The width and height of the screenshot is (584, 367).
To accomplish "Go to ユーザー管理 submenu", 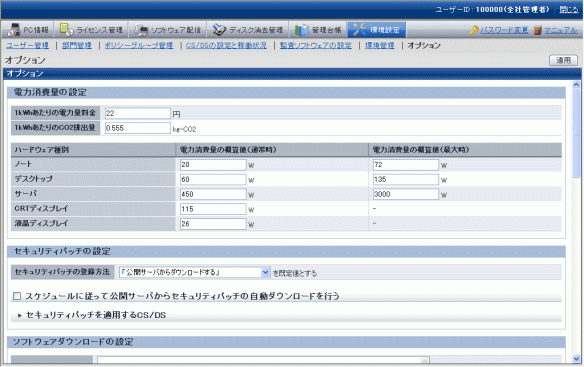I will (27, 45).
